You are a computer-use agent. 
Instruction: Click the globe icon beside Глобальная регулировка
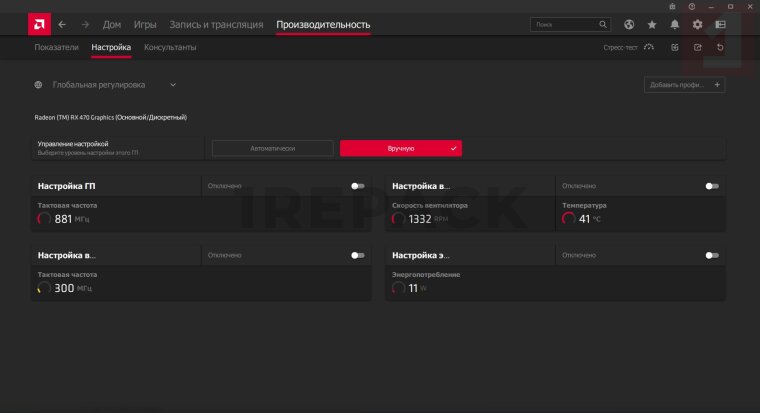38,85
